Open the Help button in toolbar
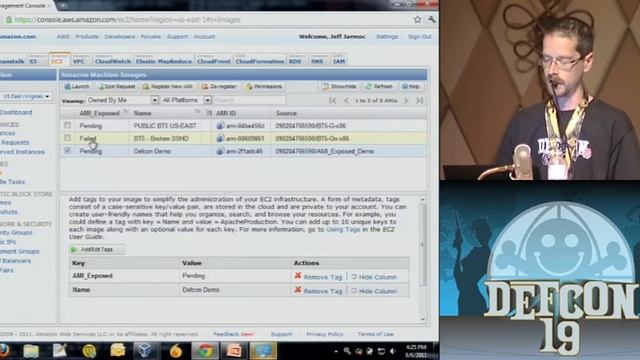This screenshot has height=360, width=640. [x=411, y=87]
